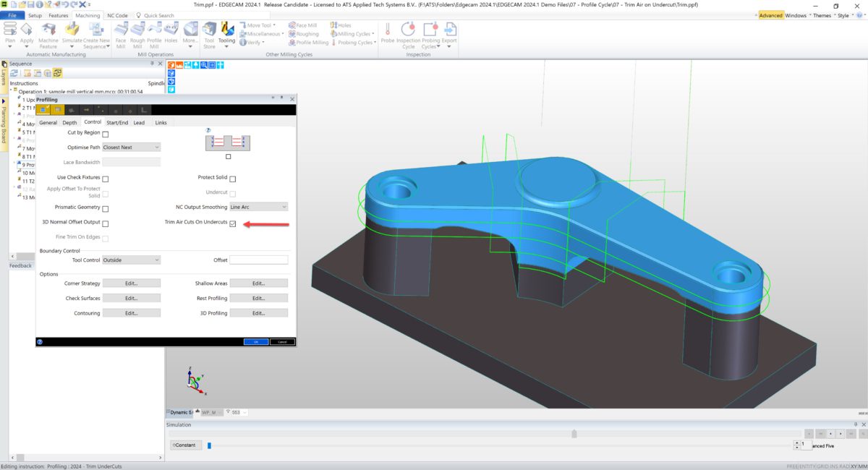Start an Inspection Cycle
This screenshot has width=868, height=470.
407,30
